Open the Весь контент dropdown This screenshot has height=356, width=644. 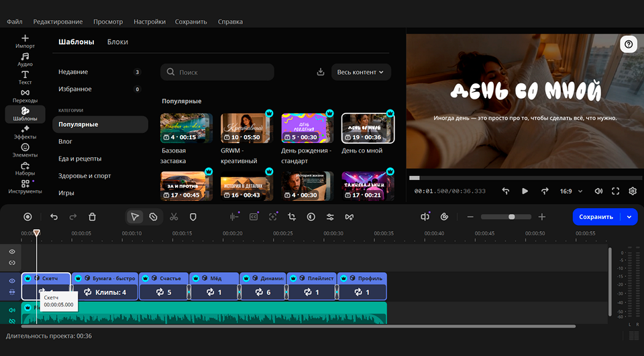(x=361, y=72)
